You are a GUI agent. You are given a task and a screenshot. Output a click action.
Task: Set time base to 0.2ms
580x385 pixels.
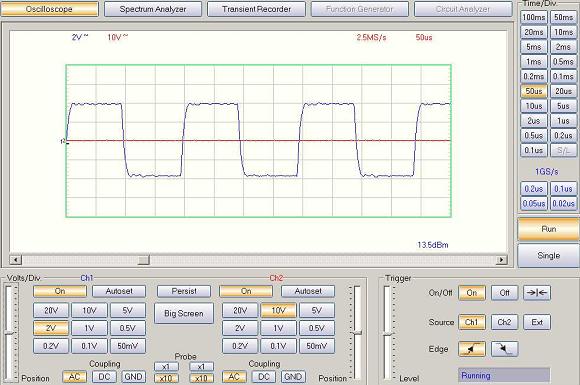click(x=534, y=77)
